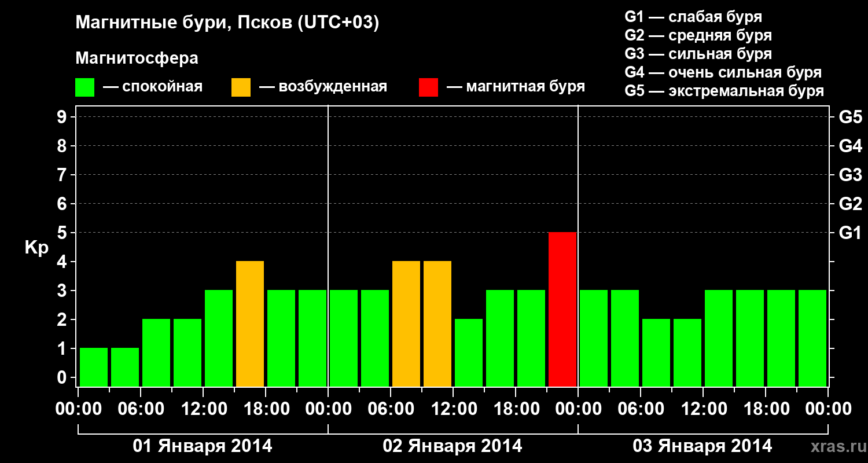Select the '01 Января 2014' date label
The height and width of the screenshot is (463, 868).
pyautogui.click(x=203, y=446)
